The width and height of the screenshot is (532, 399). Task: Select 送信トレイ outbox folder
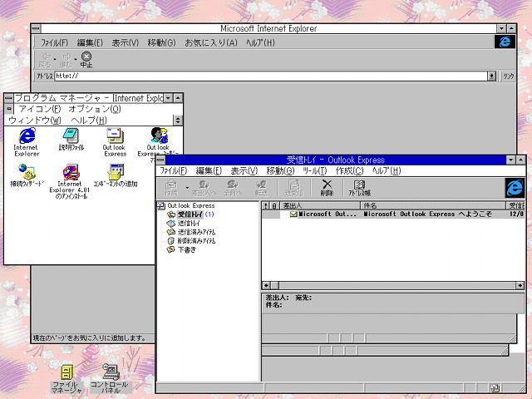click(189, 224)
